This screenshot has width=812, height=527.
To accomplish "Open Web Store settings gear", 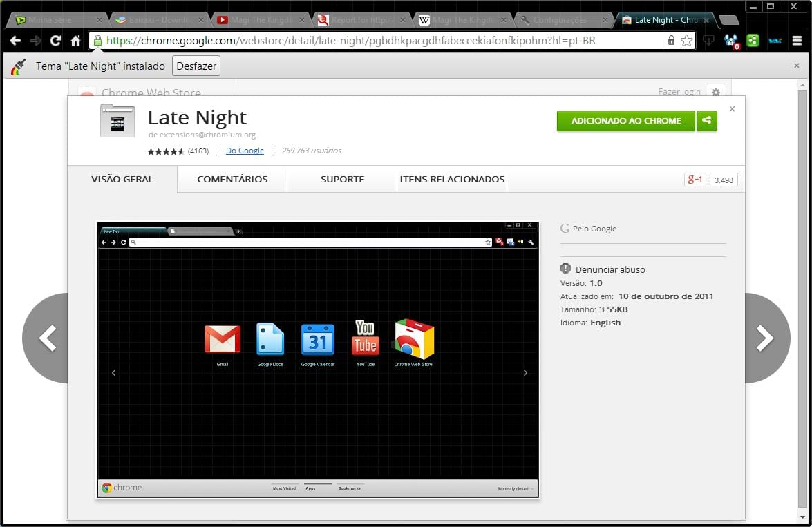I will [x=716, y=92].
